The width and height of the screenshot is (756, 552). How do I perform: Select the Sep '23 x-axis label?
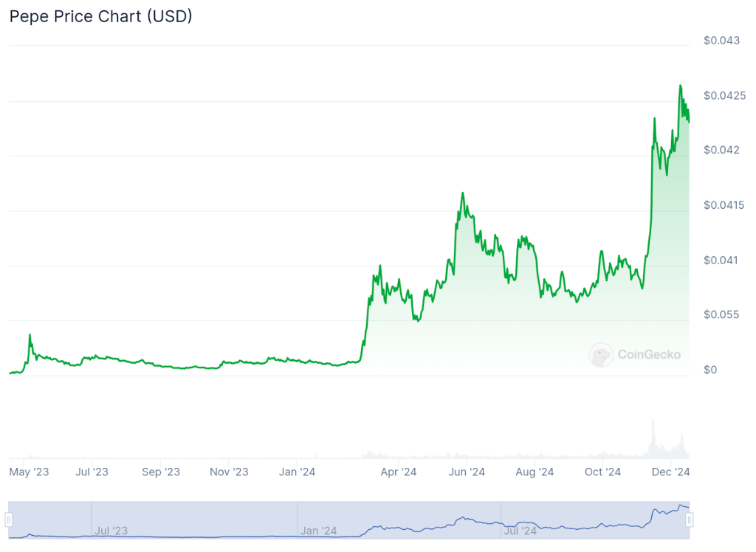(x=161, y=472)
